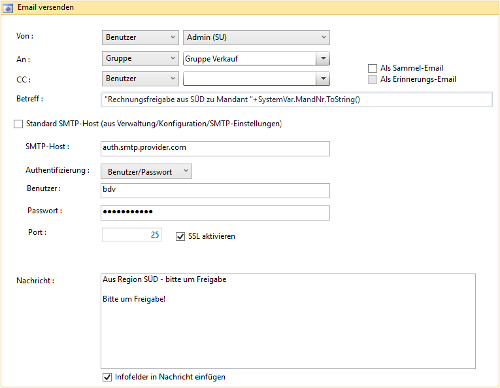Toggle the Als Erinnerungs-Email checkbox
Screen dimensions: 500x388
click(x=372, y=79)
